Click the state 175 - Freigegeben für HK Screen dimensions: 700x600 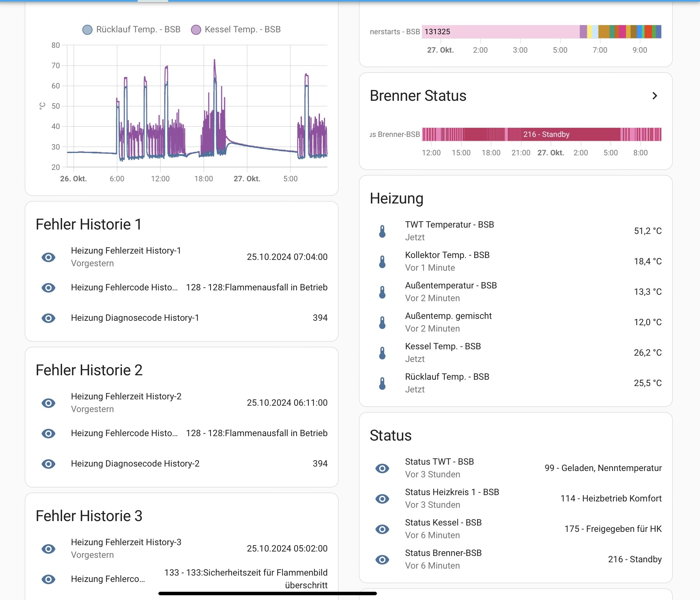click(613, 529)
